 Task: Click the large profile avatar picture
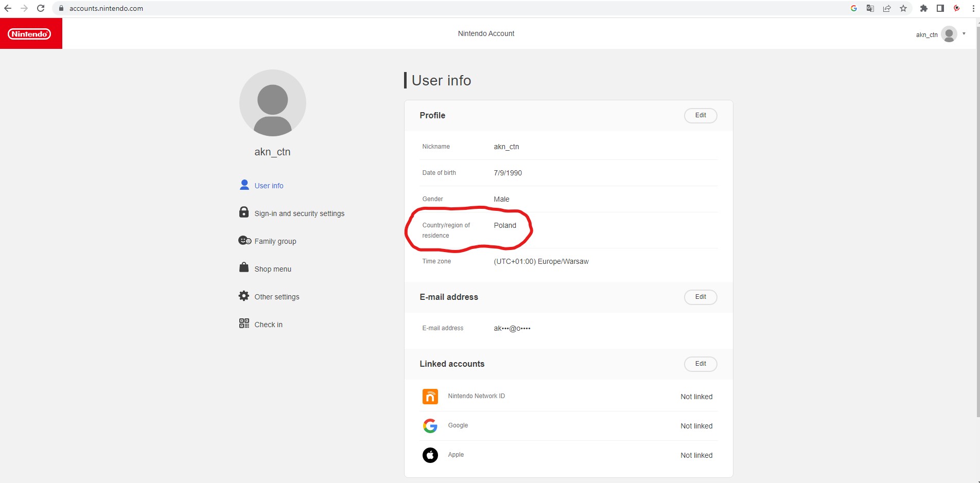[273, 103]
